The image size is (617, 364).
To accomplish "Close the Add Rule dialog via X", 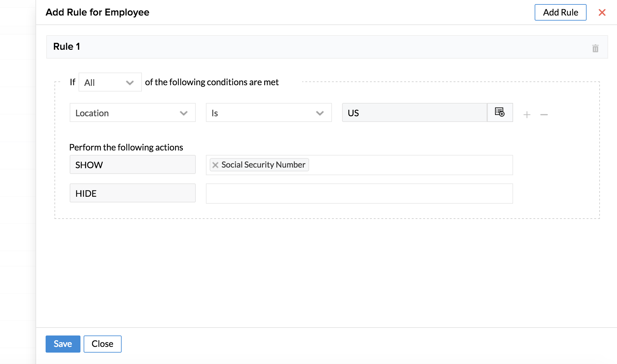I will tap(602, 12).
